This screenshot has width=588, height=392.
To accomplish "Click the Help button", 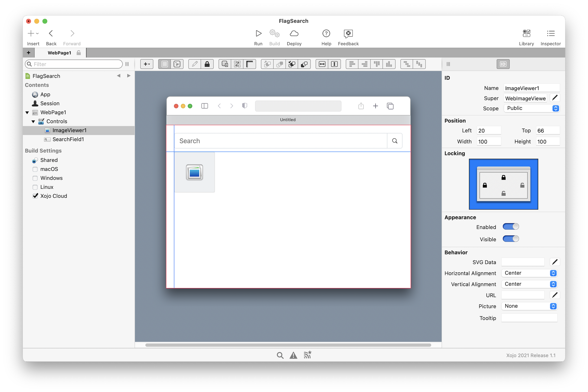I will point(326,34).
